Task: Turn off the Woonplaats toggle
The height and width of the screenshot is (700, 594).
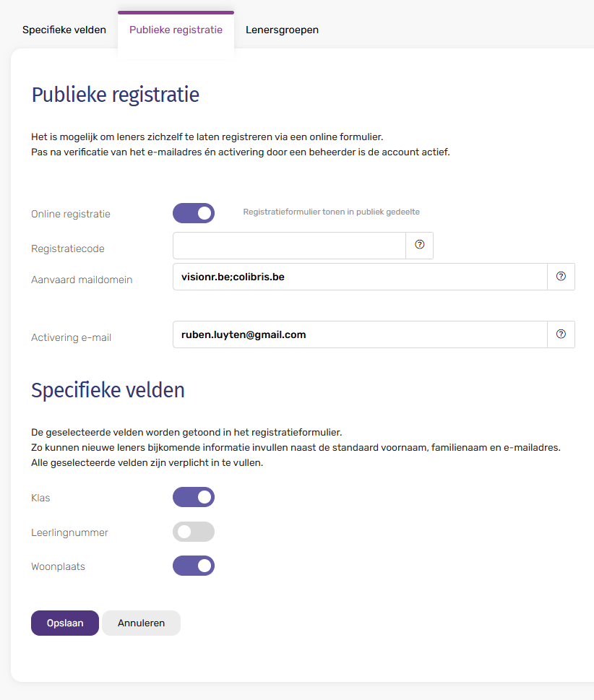Action: pos(194,566)
